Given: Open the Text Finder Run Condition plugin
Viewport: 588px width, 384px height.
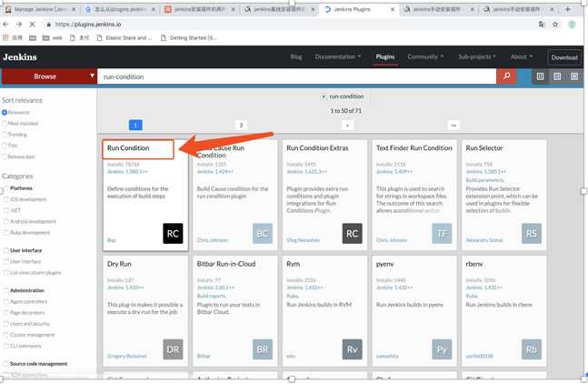Looking at the screenshot, I should [x=414, y=148].
